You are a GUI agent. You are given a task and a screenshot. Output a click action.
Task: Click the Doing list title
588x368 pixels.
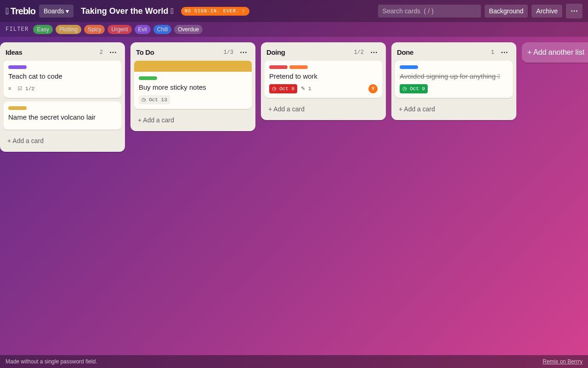276,52
